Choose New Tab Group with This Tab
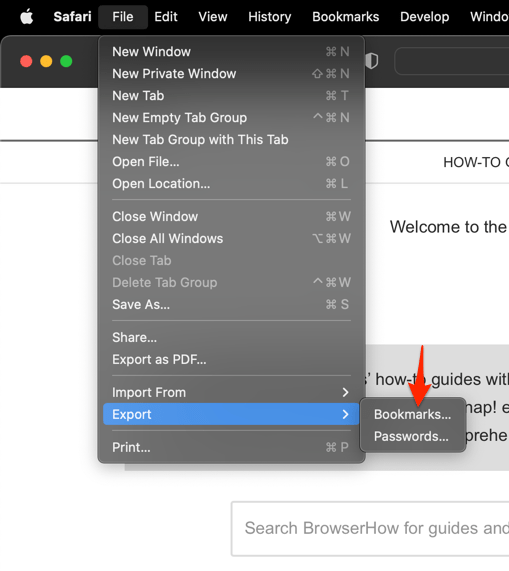 (x=231, y=139)
